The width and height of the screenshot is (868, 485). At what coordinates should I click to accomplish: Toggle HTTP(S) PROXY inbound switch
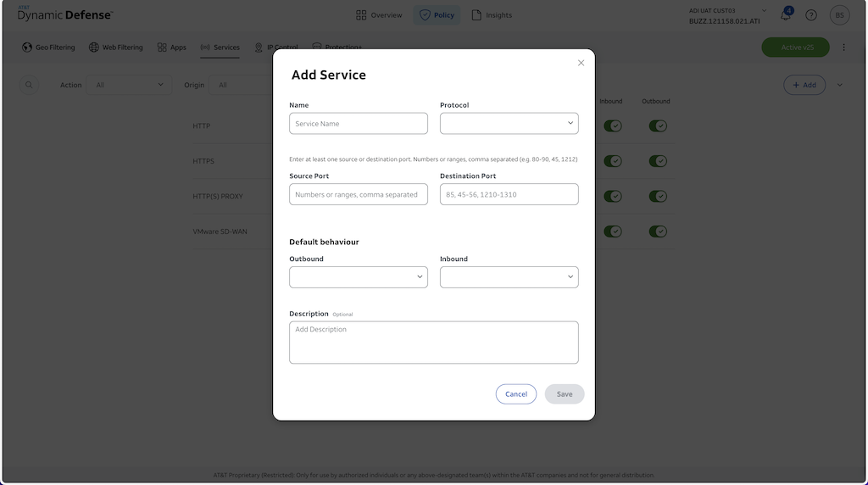[x=613, y=196]
